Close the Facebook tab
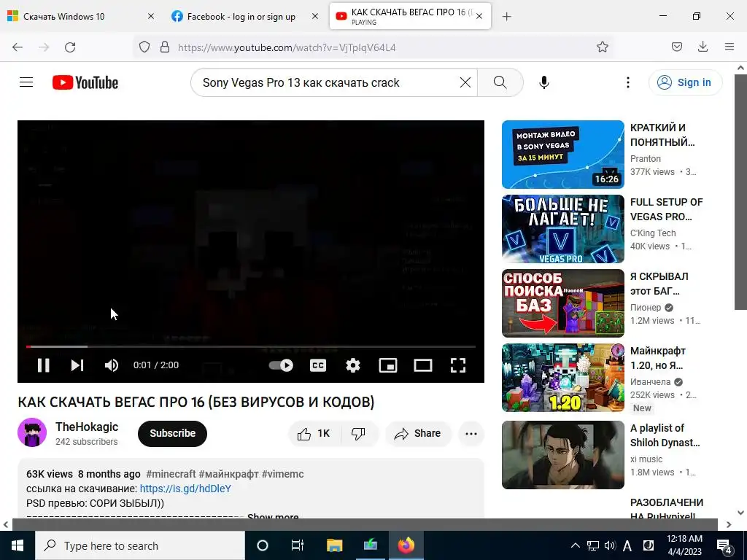This screenshot has height=560, width=747. pos(315,16)
